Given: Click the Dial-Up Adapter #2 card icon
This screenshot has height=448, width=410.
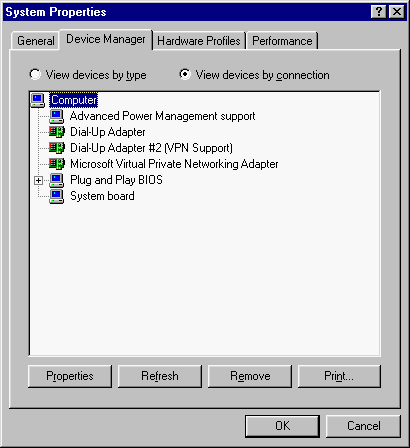Looking at the screenshot, I should coord(57,148).
